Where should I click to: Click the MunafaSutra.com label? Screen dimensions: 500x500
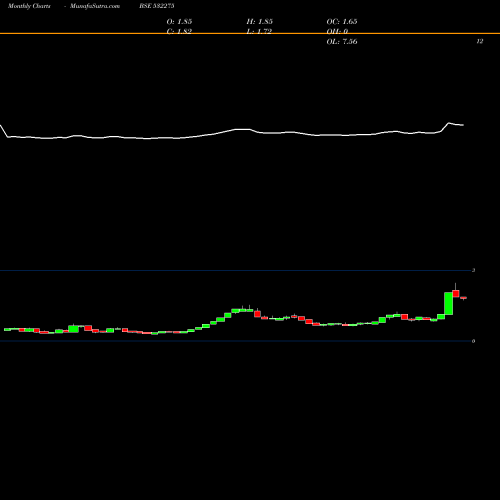pos(95,6)
